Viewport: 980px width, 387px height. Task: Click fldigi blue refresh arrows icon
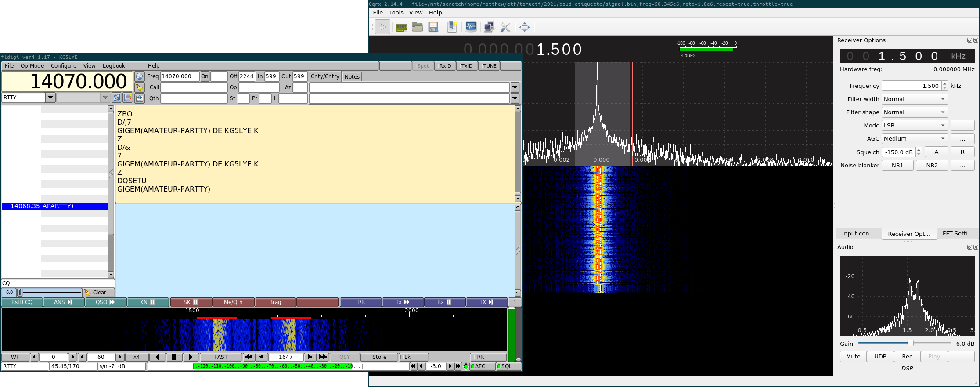tap(117, 98)
